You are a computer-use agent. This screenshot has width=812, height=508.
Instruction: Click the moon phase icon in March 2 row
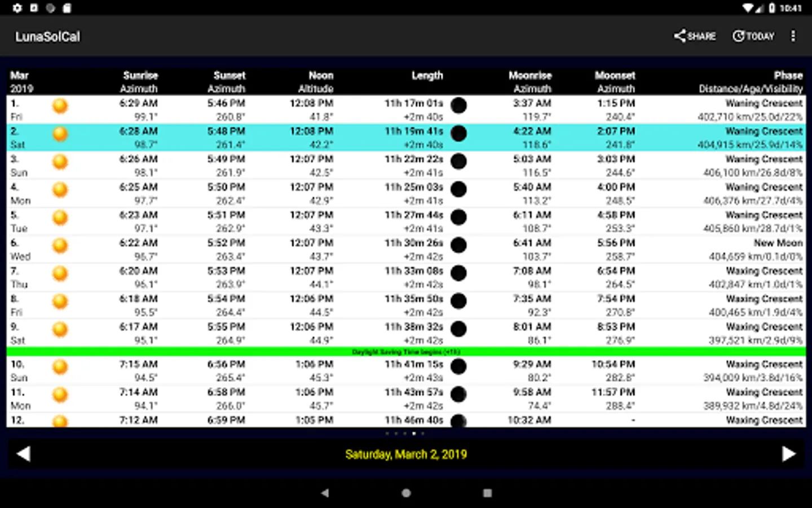[x=459, y=134]
